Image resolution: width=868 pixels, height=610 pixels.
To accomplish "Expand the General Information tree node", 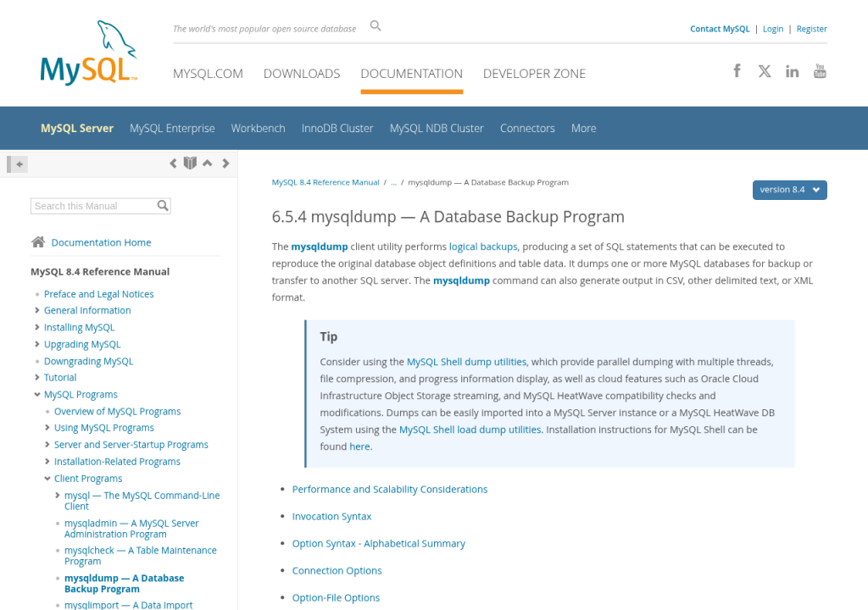I will [37, 311].
